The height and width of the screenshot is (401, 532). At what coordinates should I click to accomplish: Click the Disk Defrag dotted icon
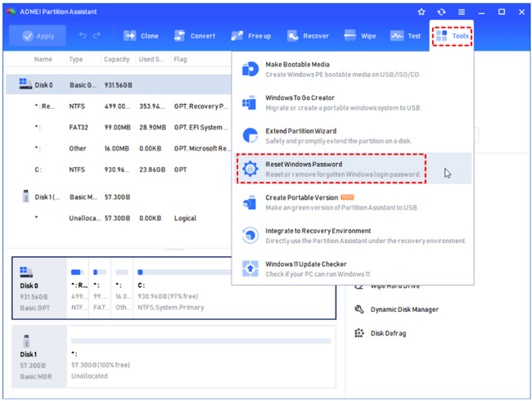pyautogui.click(x=359, y=333)
